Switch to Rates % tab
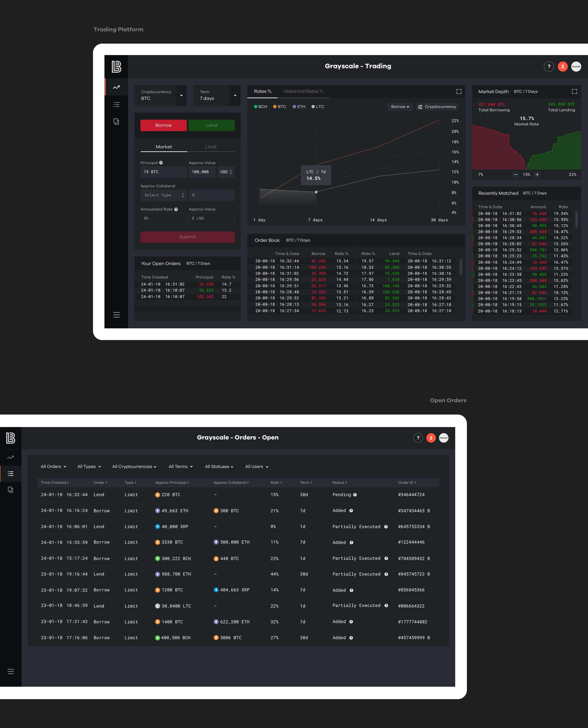The width and height of the screenshot is (588, 728). (x=262, y=92)
